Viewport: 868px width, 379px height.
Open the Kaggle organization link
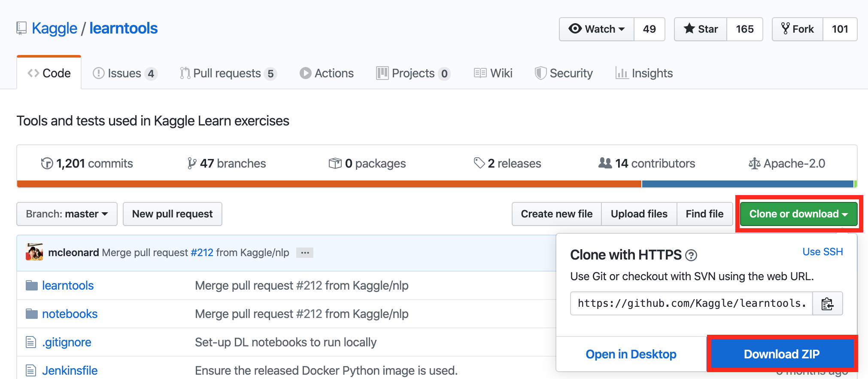(x=55, y=28)
